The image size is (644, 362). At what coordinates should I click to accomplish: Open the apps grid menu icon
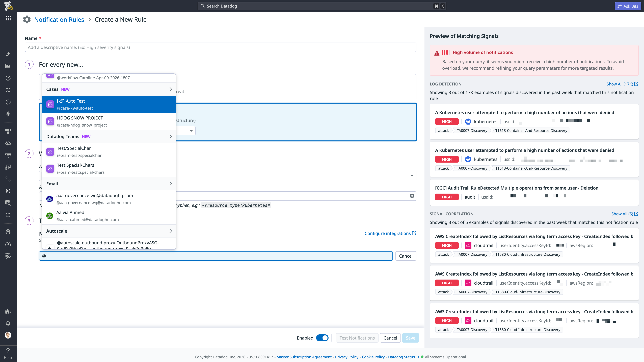click(x=8, y=18)
